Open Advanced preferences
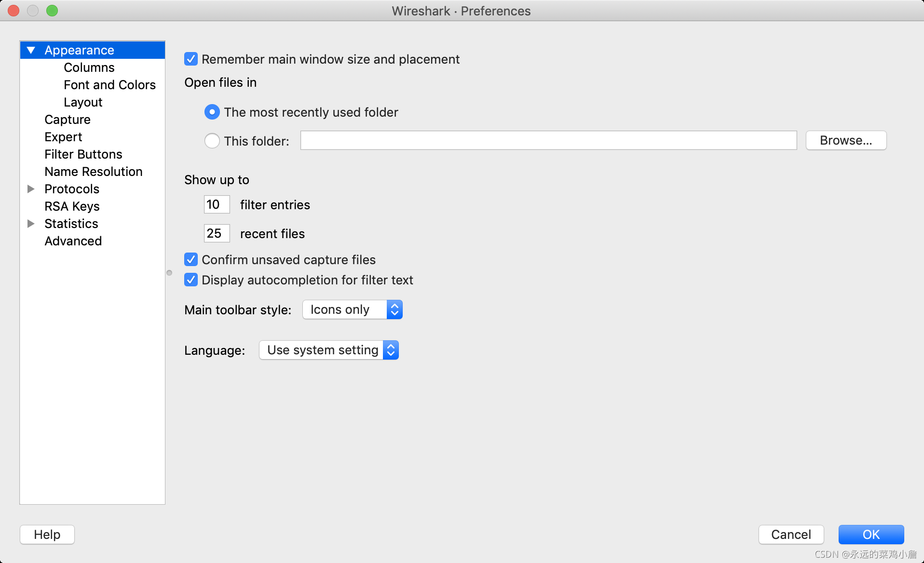Viewport: 924px width, 563px height. pos(73,241)
